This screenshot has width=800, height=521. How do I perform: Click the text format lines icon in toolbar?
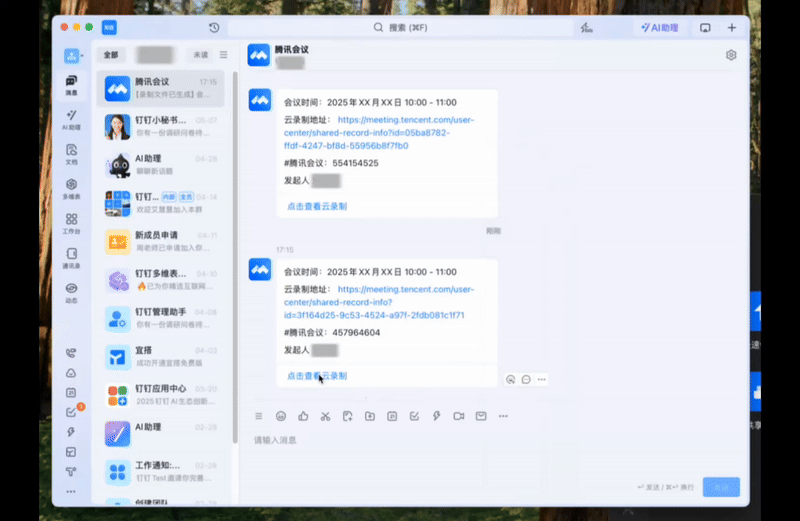click(x=259, y=416)
